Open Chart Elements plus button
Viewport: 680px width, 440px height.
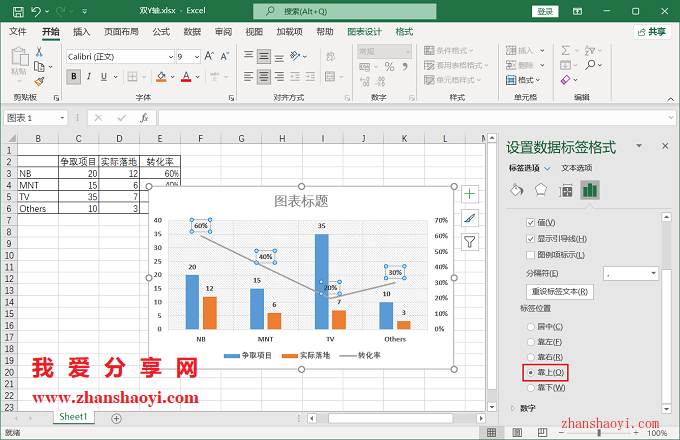470,194
